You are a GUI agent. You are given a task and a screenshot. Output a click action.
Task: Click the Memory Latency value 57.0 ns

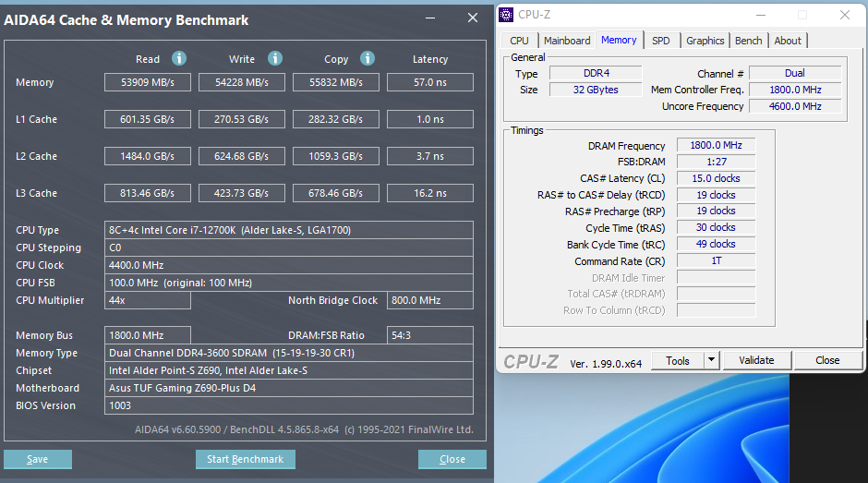[430, 82]
